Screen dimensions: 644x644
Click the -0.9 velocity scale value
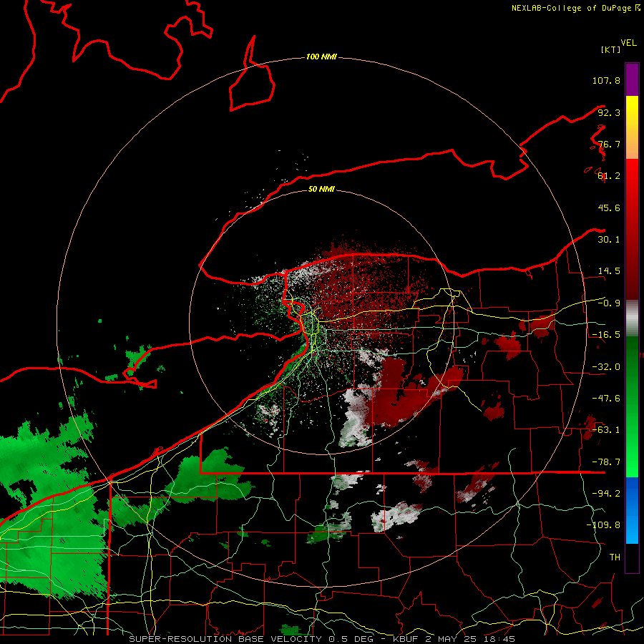pyautogui.click(x=609, y=303)
